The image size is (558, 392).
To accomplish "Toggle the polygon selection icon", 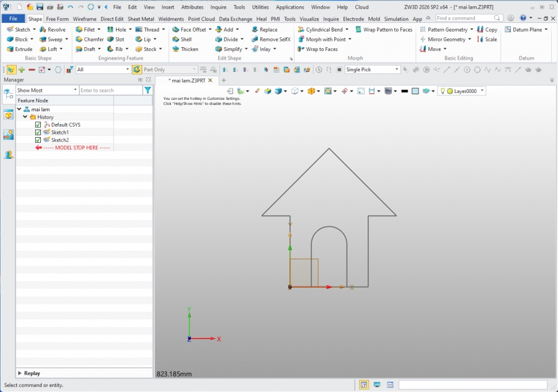I will click(x=58, y=70).
